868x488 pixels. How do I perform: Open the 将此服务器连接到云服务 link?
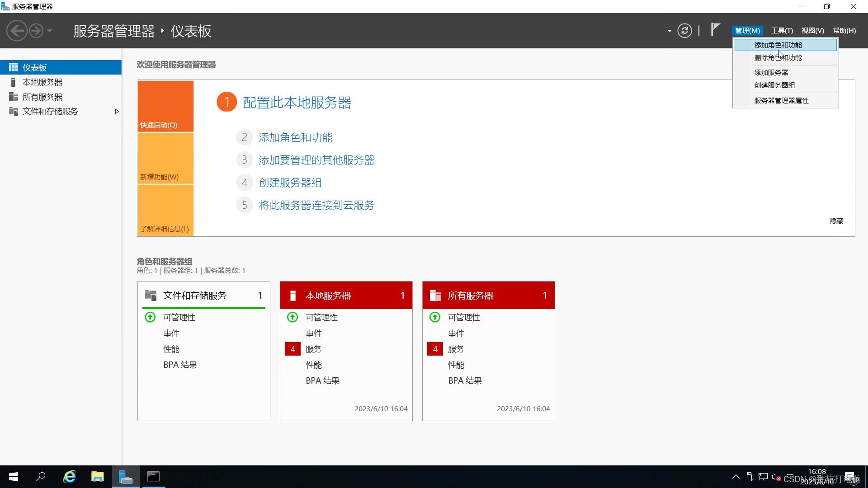[316, 205]
